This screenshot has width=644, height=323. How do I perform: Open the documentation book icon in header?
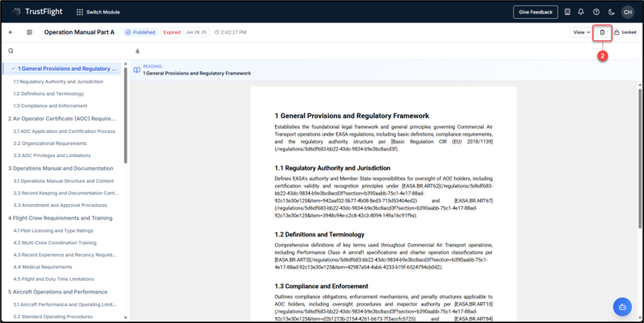click(x=567, y=12)
